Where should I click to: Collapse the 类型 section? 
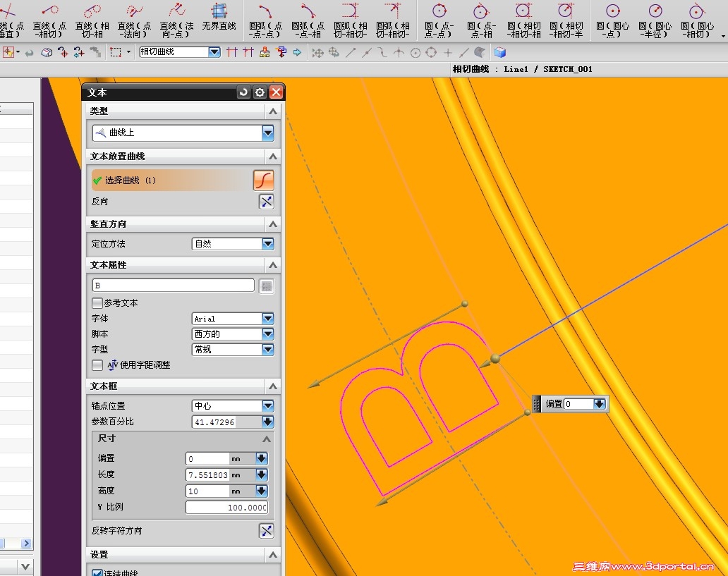pyautogui.click(x=273, y=111)
